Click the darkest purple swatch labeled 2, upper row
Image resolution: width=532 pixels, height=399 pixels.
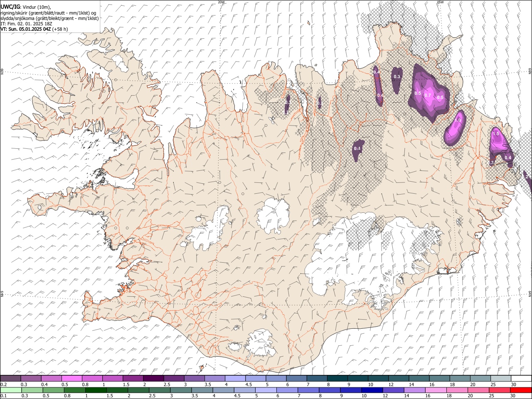point(153,378)
